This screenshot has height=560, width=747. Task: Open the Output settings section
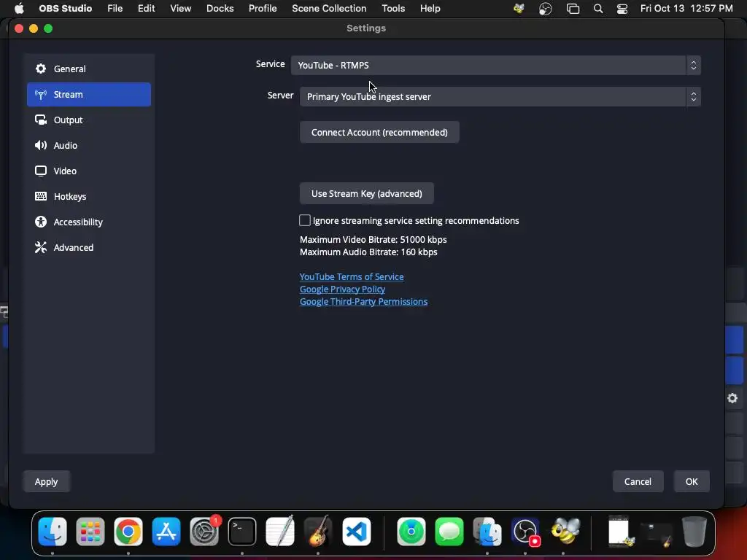point(88,120)
